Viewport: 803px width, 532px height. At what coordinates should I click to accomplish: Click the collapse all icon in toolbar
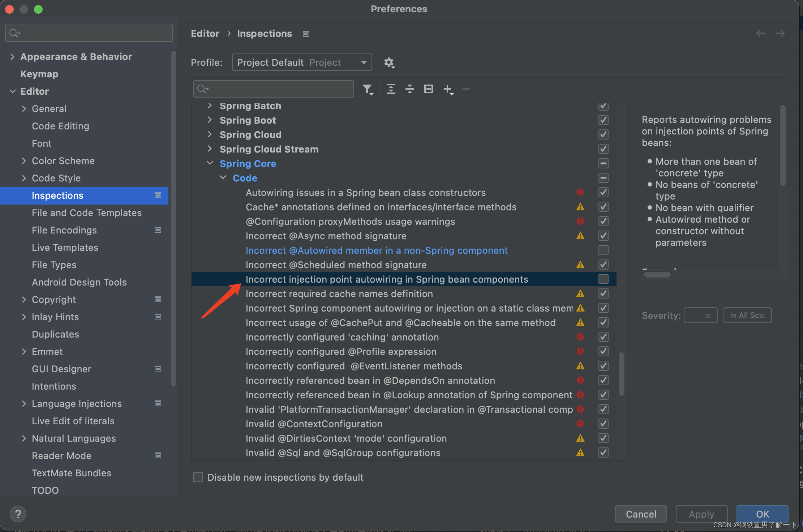tap(411, 89)
